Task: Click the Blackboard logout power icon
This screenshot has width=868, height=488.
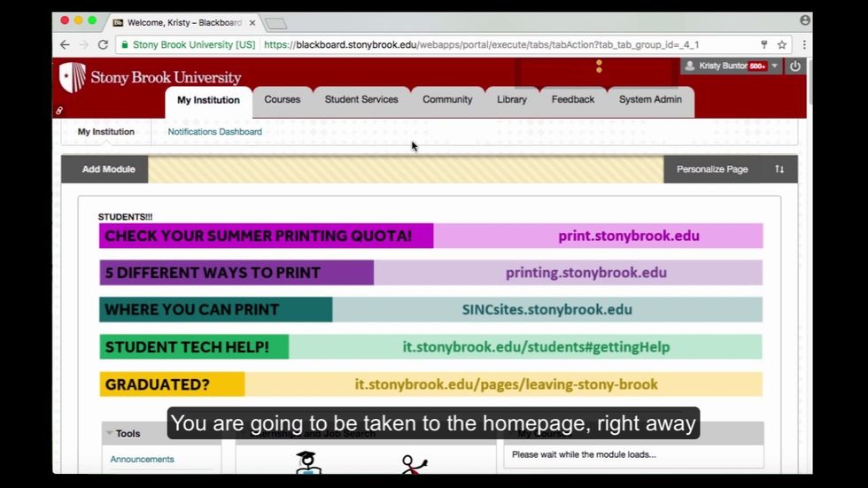Action: coord(794,66)
